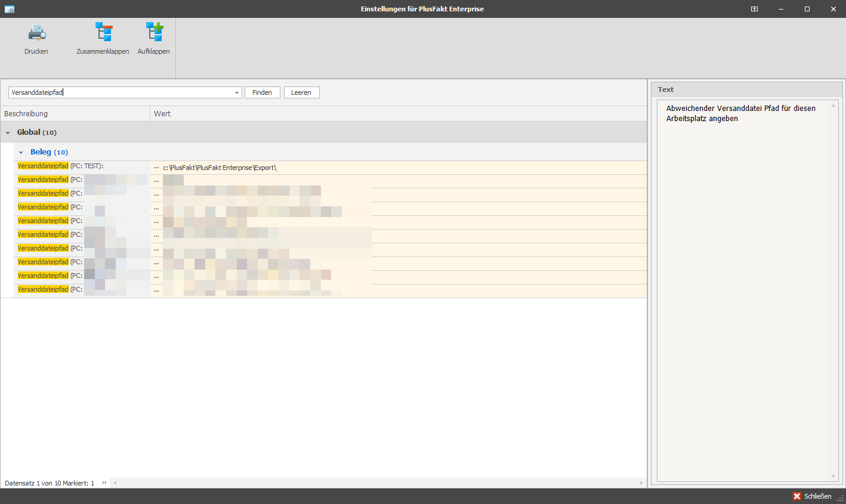The image size is (846, 504).
Task: Click the ribbon display options button in the title bar
Action: coord(754,9)
